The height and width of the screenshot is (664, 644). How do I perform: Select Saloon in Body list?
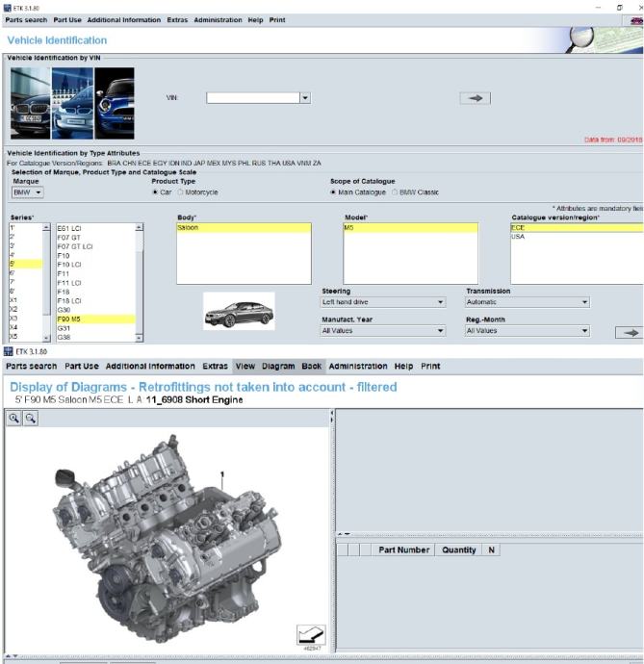[244, 228]
